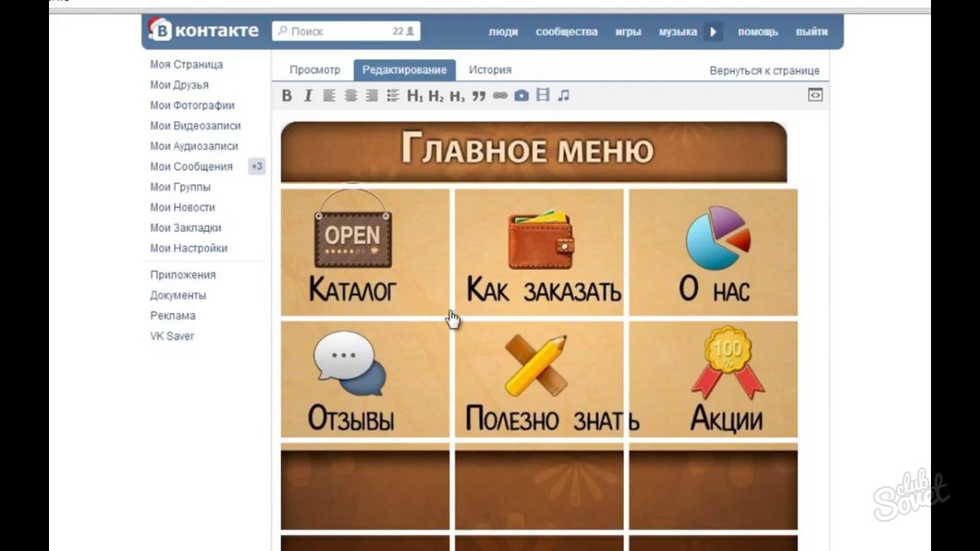Insert a link with the chain icon
This screenshot has height=551, width=980.
(500, 96)
